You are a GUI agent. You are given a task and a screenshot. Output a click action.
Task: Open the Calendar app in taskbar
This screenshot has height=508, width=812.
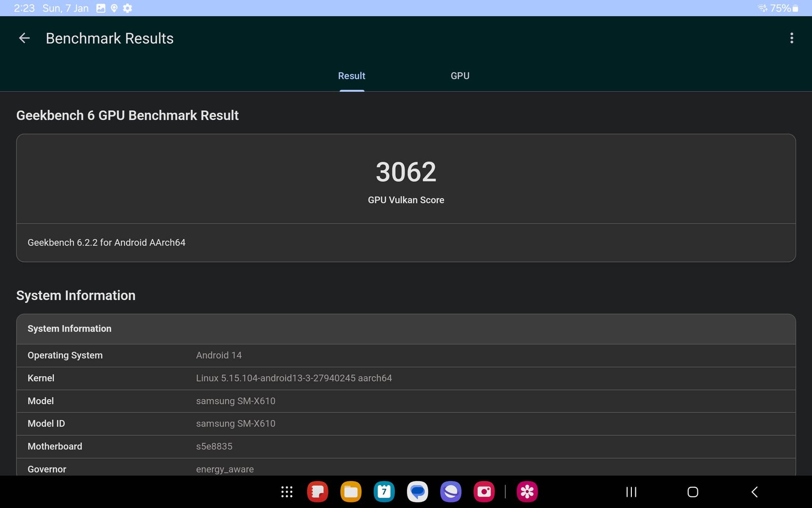[x=384, y=492]
